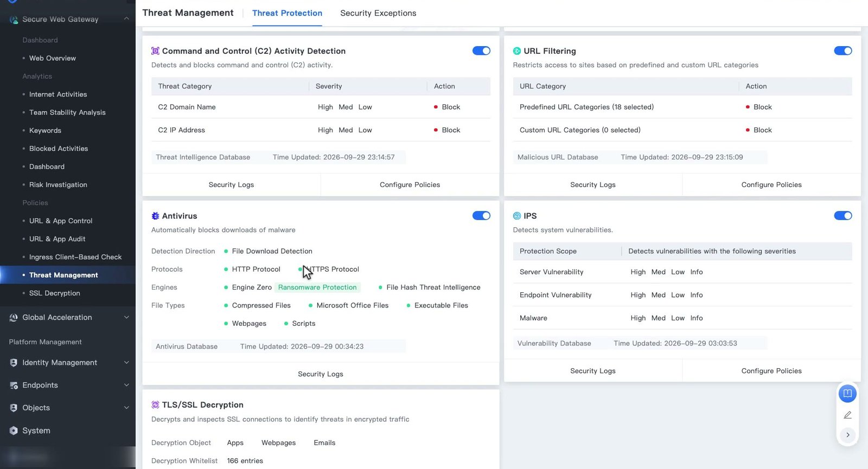Click the Endpoints sidebar icon
The width and height of the screenshot is (868, 469).
pyautogui.click(x=14, y=386)
